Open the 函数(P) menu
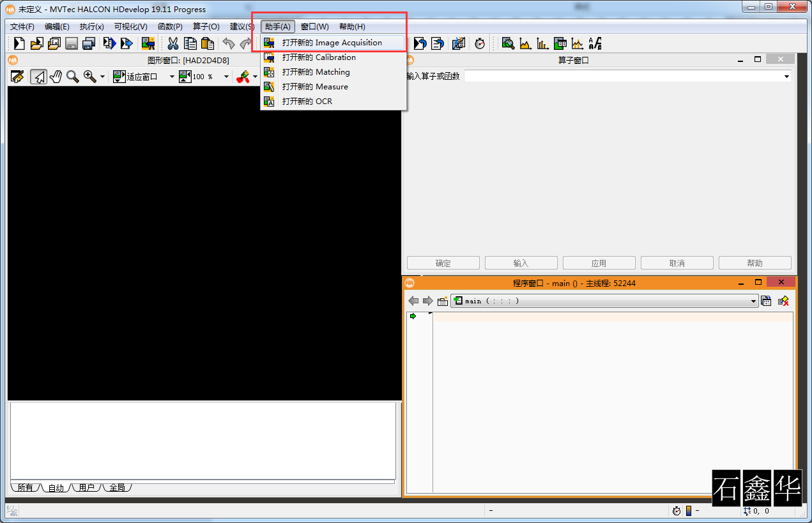The height and width of the screenshot is (523, 812). (x=170, y=26)
